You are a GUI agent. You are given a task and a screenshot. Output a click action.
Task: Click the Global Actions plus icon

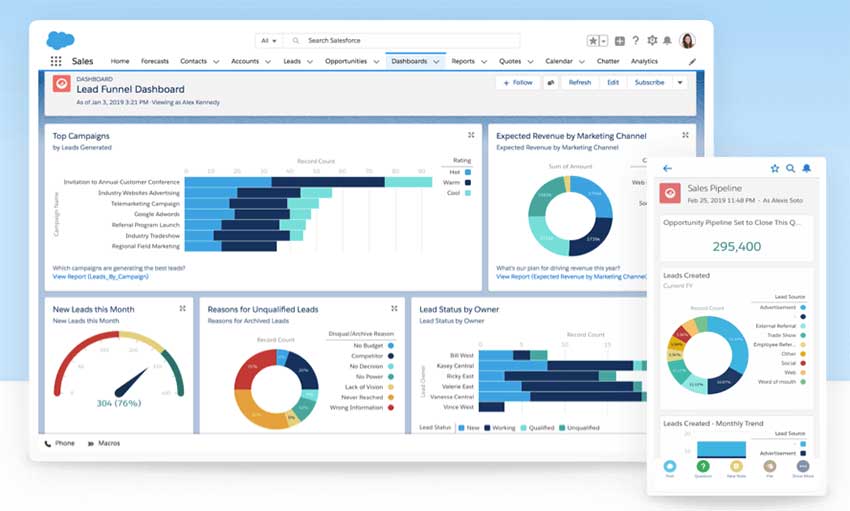tap(620, 41)
